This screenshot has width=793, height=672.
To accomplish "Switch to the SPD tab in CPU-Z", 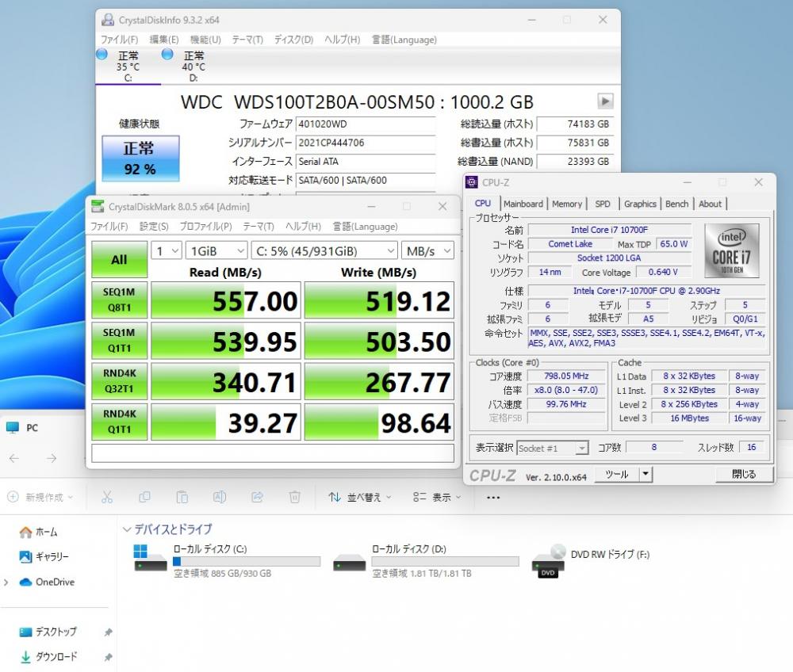I will coord(603,204).
